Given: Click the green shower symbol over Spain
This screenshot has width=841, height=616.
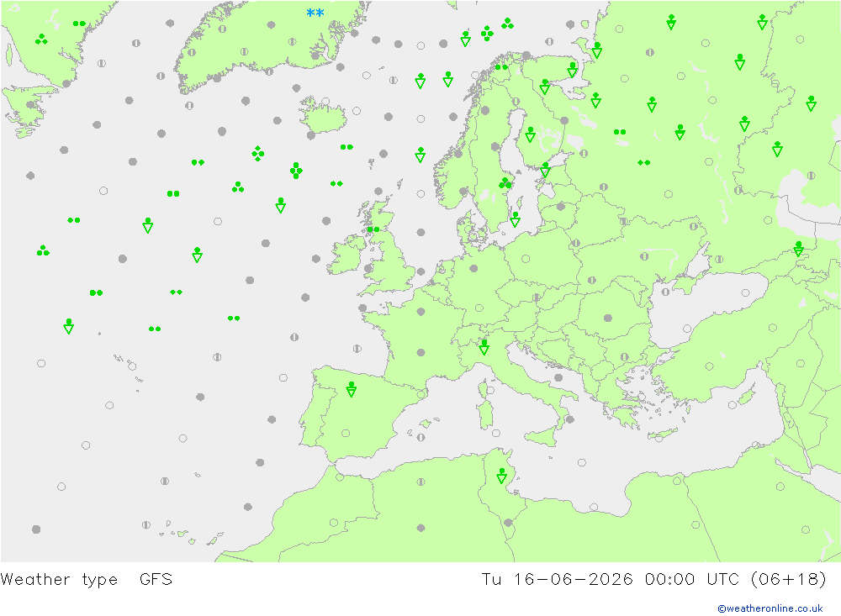Looking at the screenshot, I should pyautogui.click(x=352, y=389).
